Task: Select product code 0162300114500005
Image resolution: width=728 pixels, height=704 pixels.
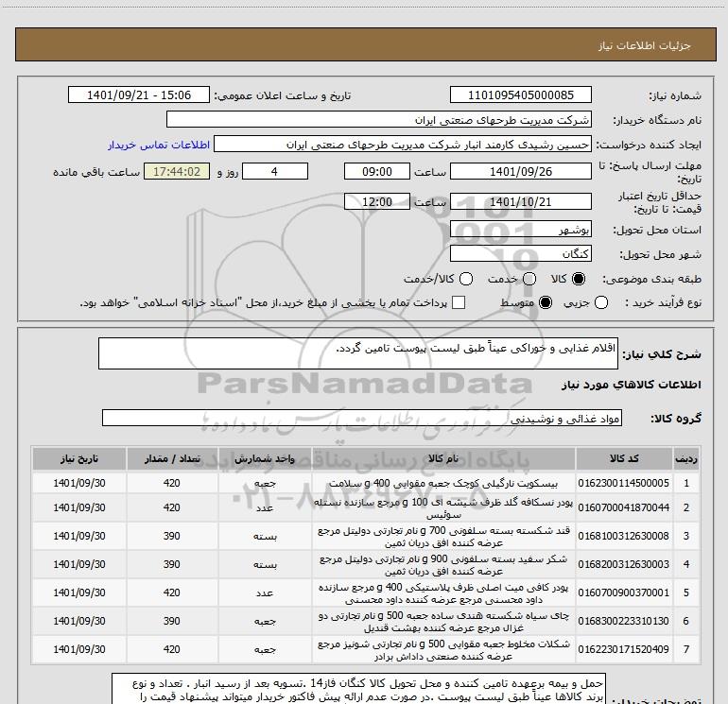Action: [624, 483]
